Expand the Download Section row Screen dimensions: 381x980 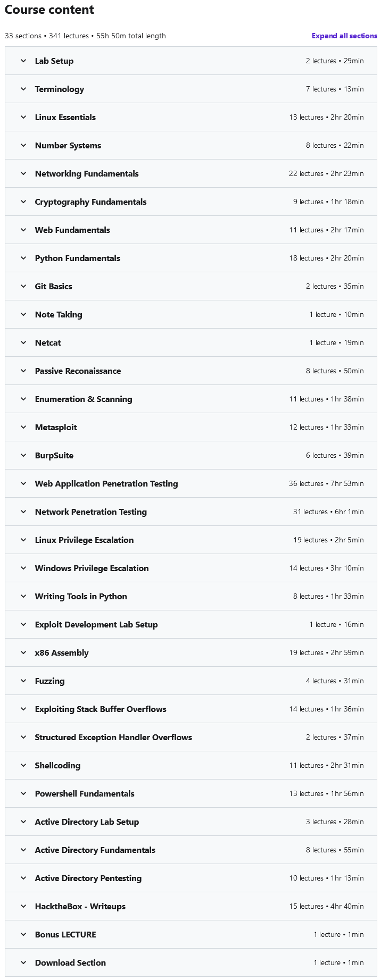pos(70,962)
